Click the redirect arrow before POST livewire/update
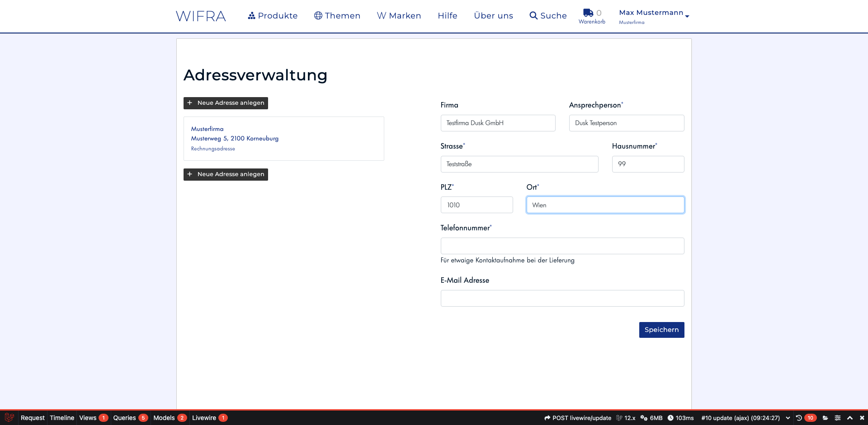The width and height of the screenshot is (868, 425). (547, 418)
